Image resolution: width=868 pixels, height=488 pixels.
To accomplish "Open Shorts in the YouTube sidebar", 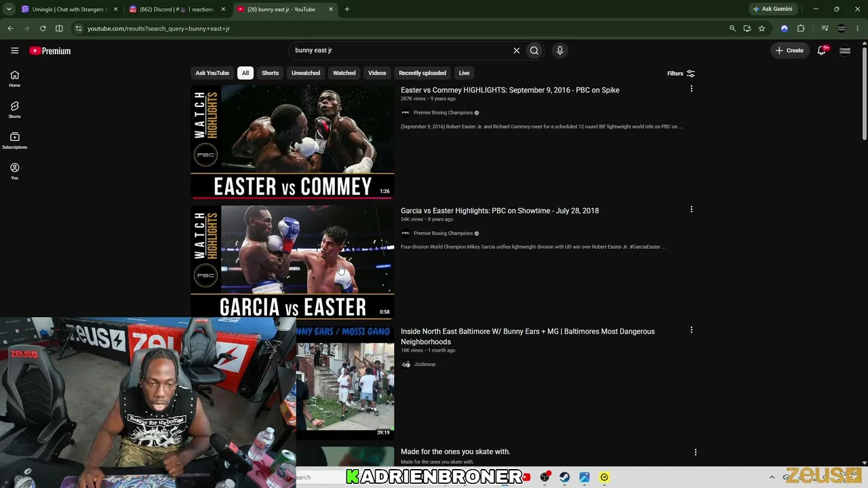I will (x=14, y=110).
